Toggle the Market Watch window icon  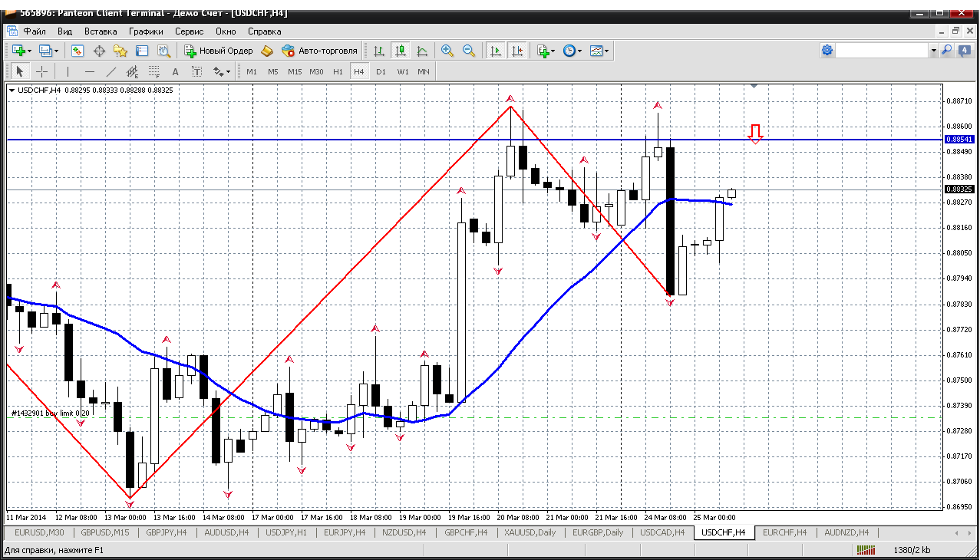coord(78,51)
